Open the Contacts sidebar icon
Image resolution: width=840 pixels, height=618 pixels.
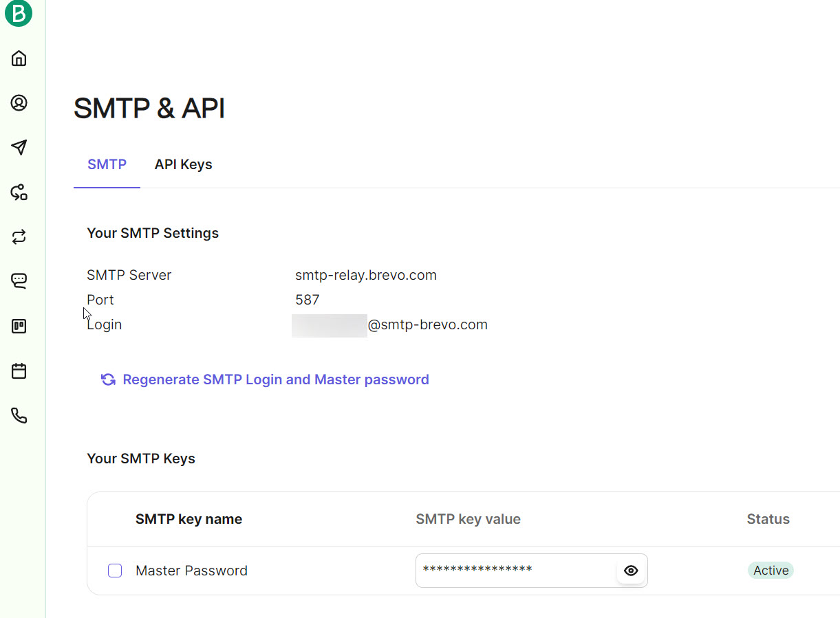click(x=19, y=103)
